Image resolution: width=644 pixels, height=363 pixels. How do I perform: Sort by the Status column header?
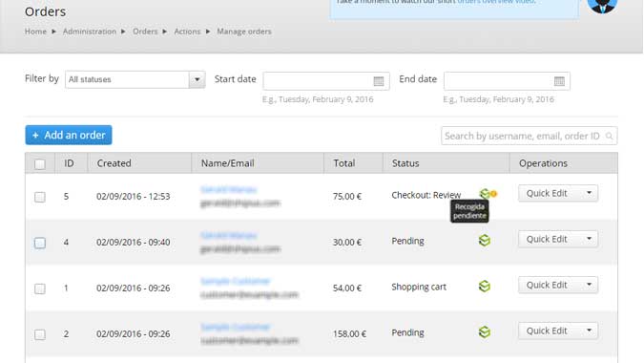coord(405,163)
